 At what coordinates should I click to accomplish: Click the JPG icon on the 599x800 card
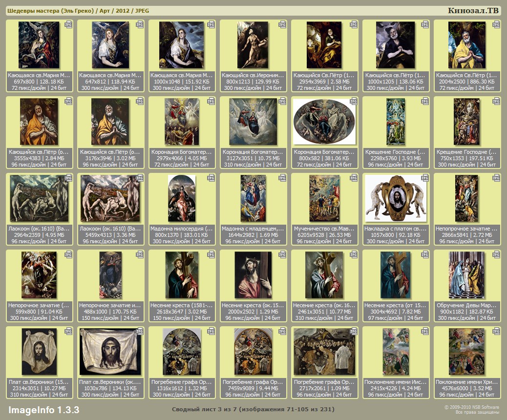click(x=68, y=255)
